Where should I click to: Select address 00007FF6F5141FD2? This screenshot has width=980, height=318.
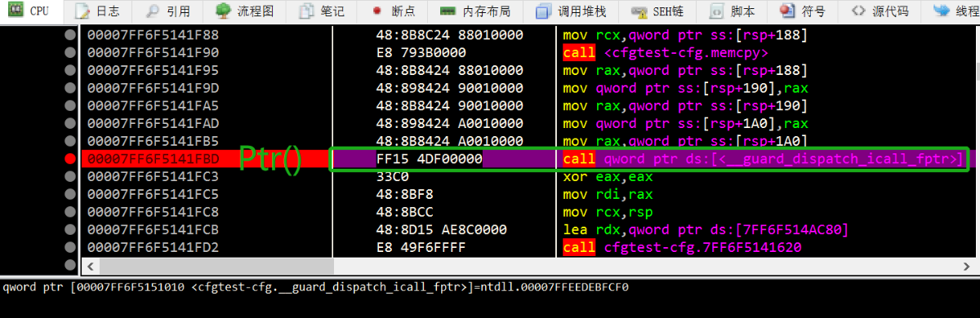(153, 247)
